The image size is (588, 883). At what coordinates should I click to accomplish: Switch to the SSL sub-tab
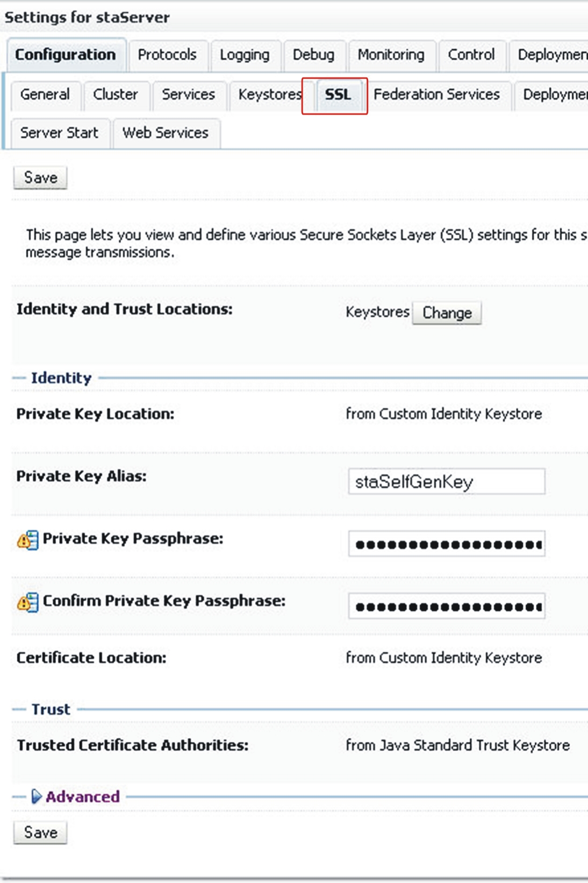click(338, 95)
